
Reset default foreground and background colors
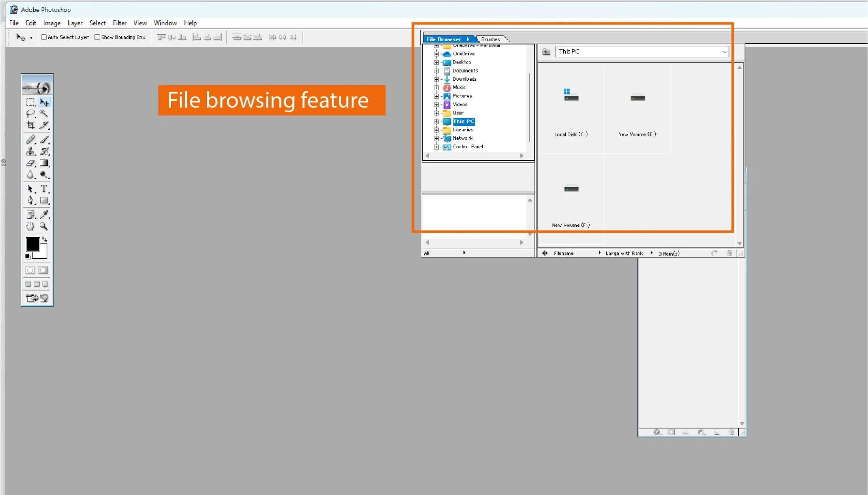tap(28, 256)
